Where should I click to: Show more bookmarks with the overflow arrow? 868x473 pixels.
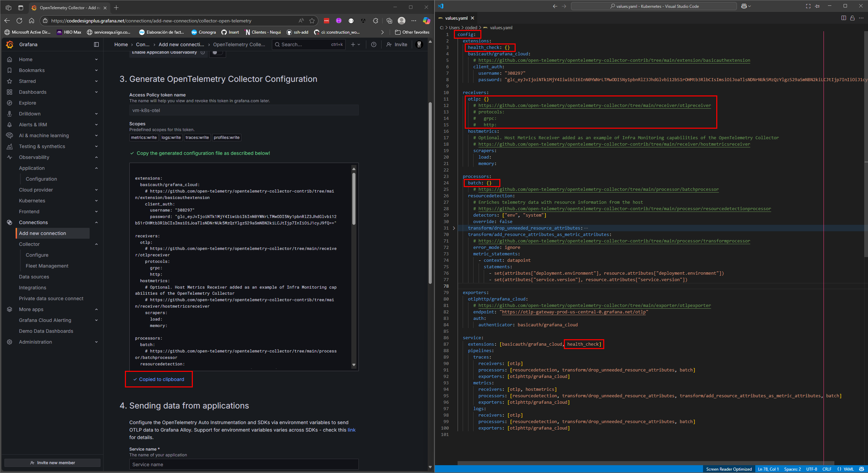pos(383,32)
